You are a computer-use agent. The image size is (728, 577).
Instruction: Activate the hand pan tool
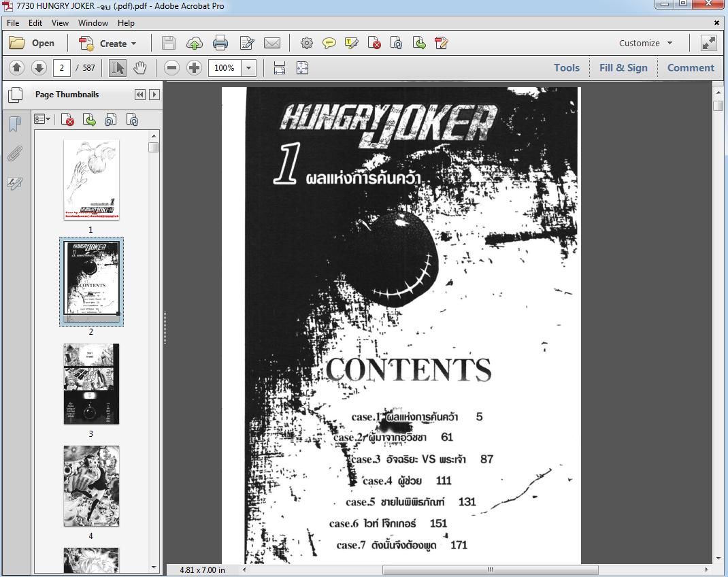(139, 68)
